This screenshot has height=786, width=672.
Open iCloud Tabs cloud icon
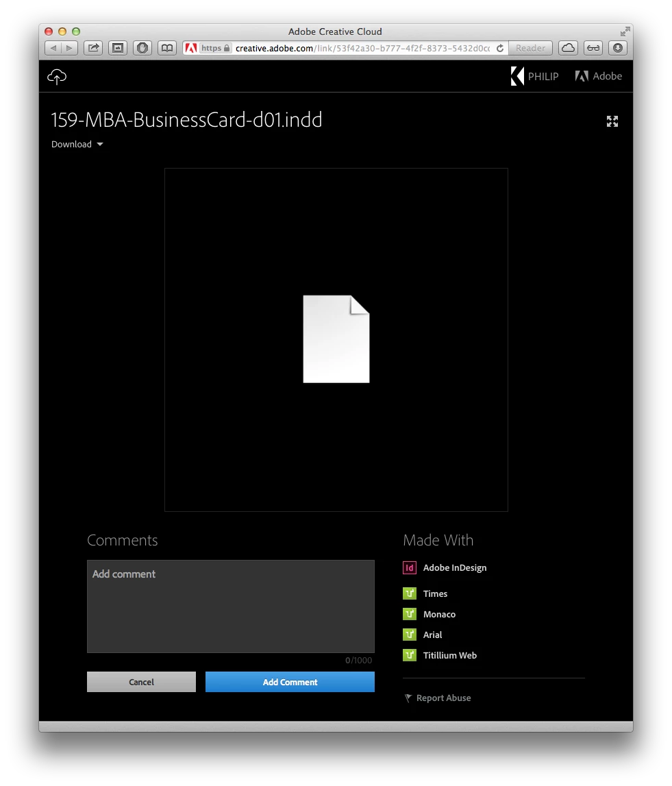(569, 48)
